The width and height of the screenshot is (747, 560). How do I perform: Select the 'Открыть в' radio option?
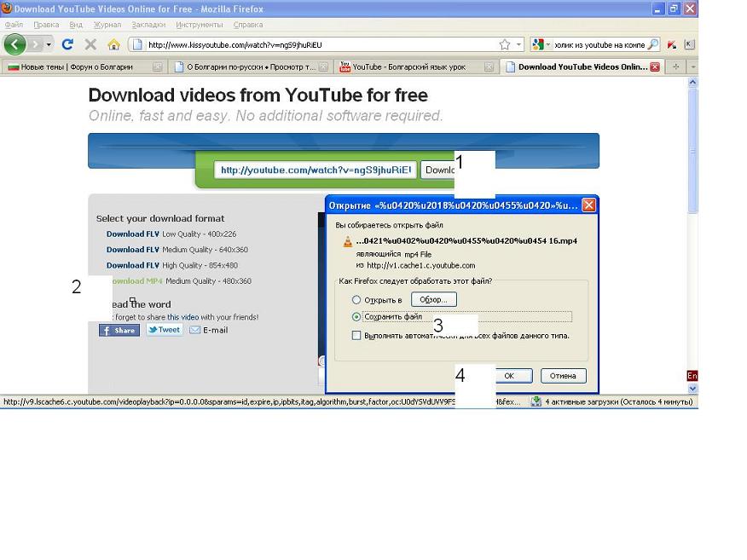pyautogui.click(x=356, y=300)
